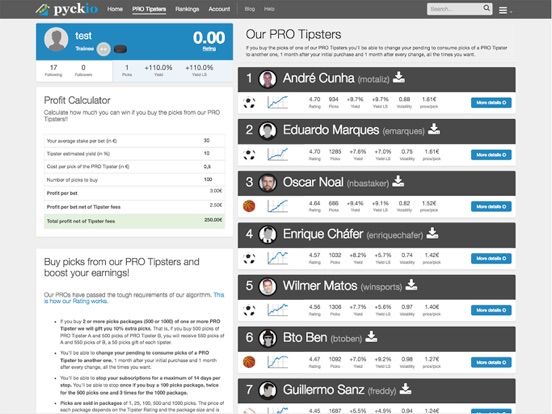Click Bto Ben's basketball icon
The height and width of the screenshot is (414, 552).
pos(249,362)
